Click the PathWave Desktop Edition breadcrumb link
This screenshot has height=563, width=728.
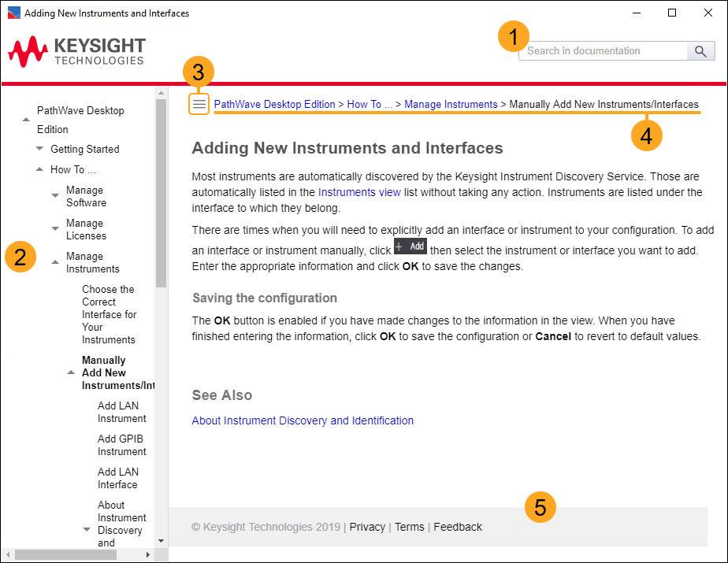pyautogui.click(x=274, y=104)
